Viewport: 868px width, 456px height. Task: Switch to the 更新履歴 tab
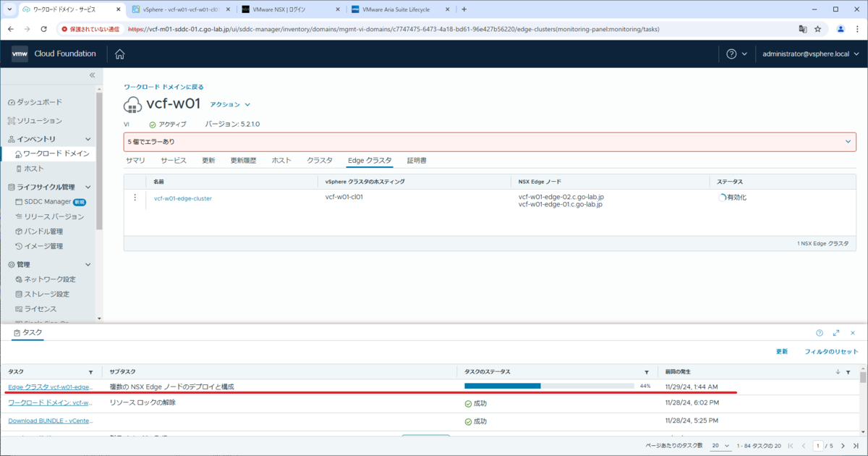243,161
